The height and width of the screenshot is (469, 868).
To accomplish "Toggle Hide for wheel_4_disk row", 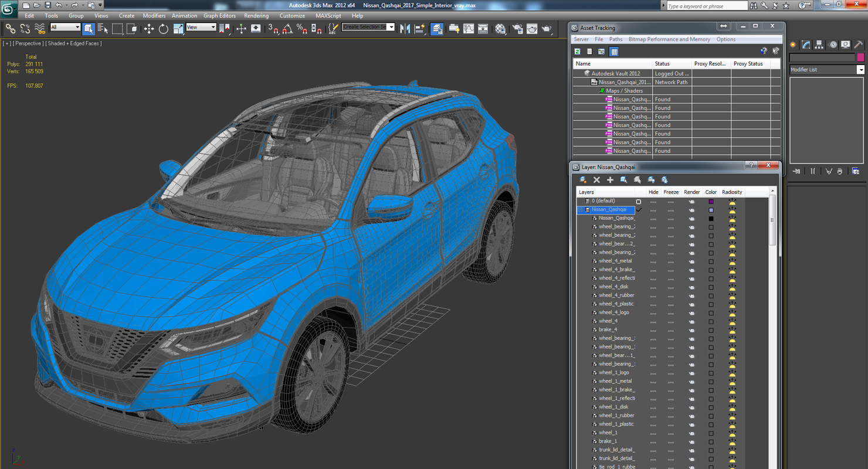I will [x=653, y=287].
